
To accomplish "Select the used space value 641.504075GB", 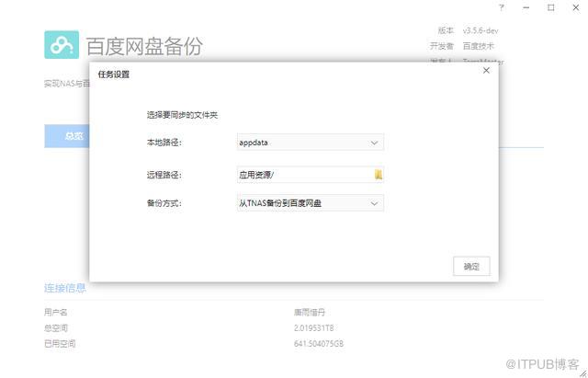I will point(319,343).
